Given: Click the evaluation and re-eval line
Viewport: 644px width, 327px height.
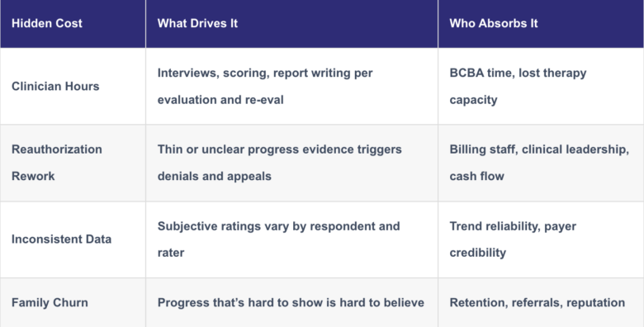Looking at the screenshot, I should pos(220,100).
